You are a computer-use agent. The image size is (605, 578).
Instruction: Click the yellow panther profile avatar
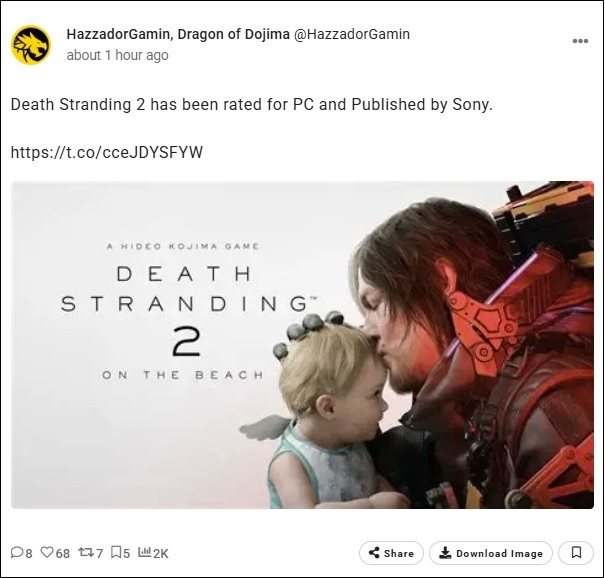(31, 45)
